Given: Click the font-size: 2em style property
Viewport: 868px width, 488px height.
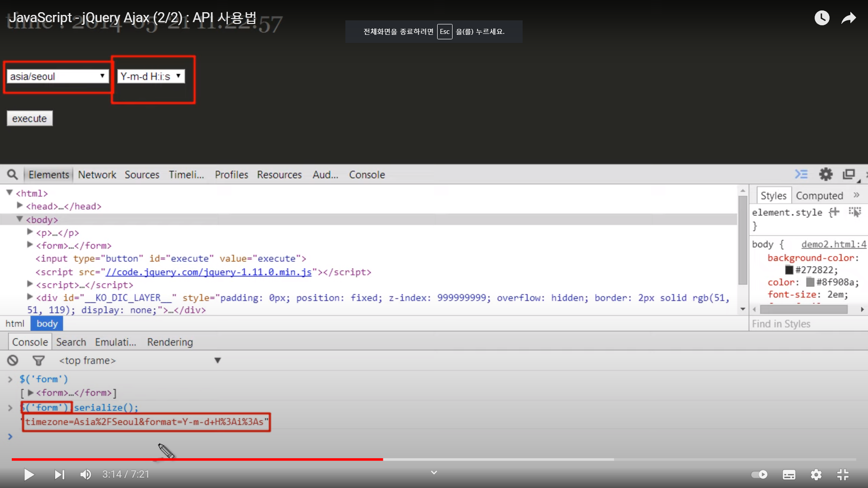Looking at the screenshot, I should [808, 294].
